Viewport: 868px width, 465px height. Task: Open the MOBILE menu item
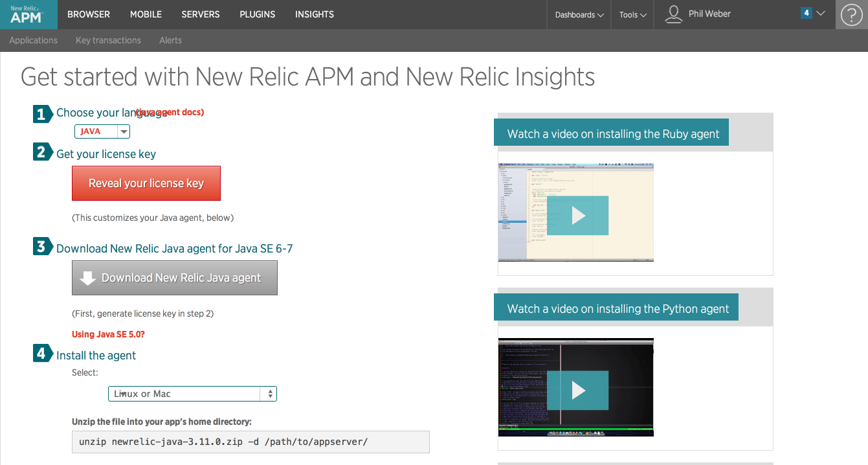[x=146, y=14]
